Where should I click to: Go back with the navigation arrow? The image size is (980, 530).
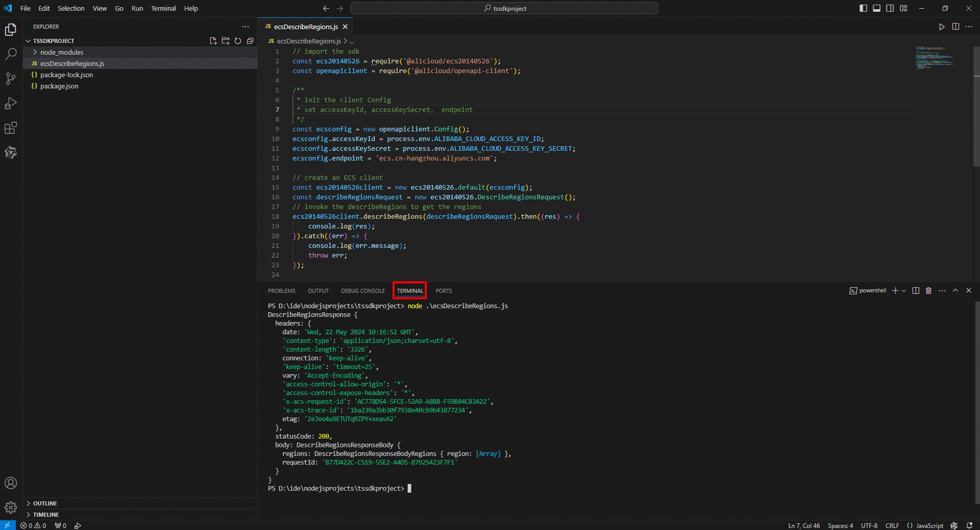326,8
